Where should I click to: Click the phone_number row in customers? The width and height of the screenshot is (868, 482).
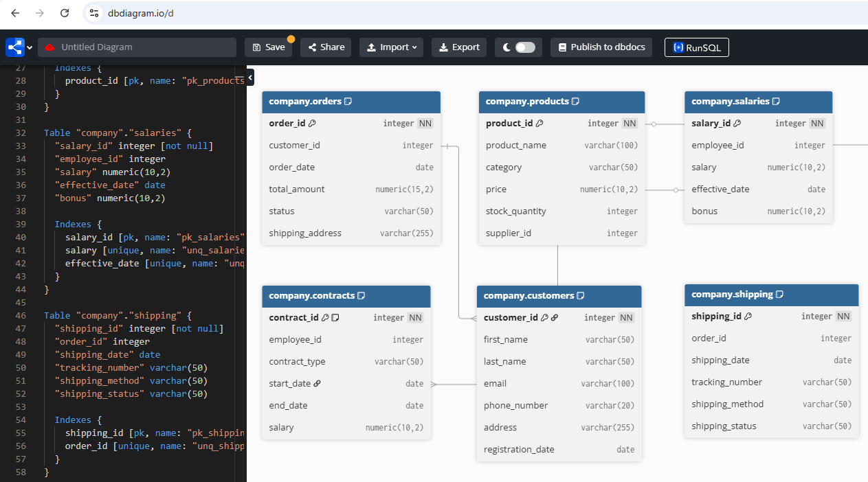(559, 406)
